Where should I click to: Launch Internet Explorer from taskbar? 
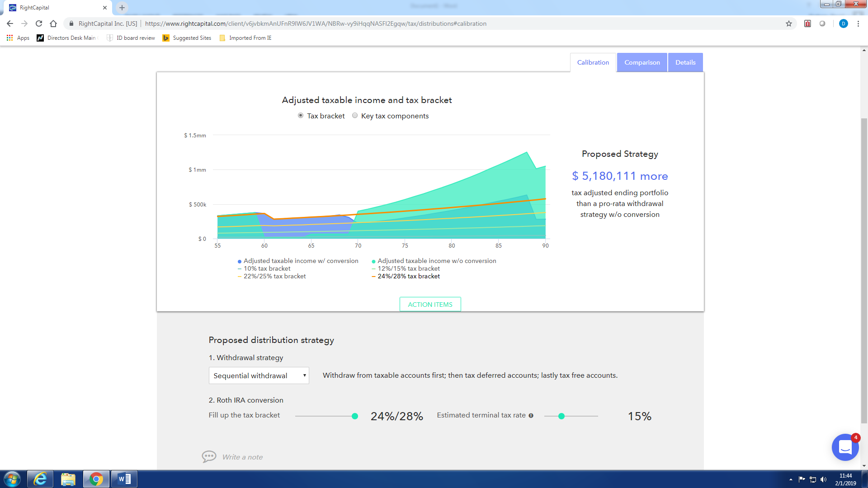[40, 479]
